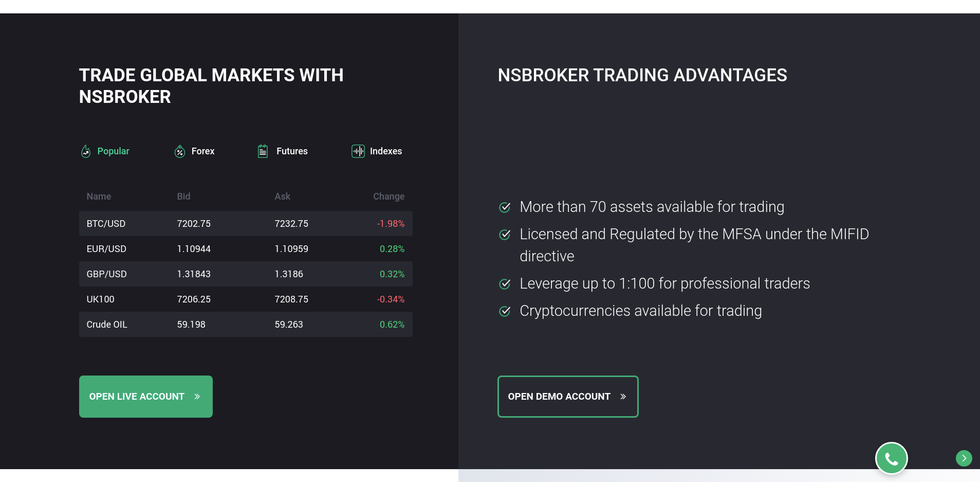The width and height of the screenshot is (980, 482).
Task: Click the Popular flame icon
Action: point(86,151)
